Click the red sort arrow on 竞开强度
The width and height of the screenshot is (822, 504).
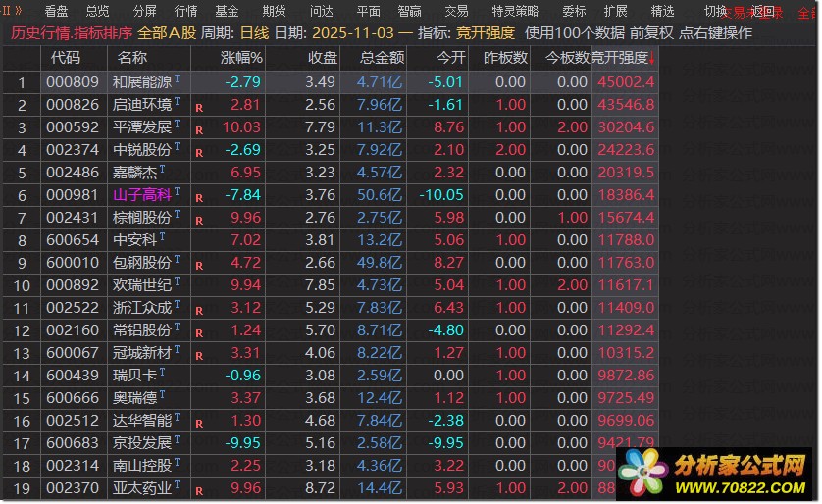(x=652, y=59)
